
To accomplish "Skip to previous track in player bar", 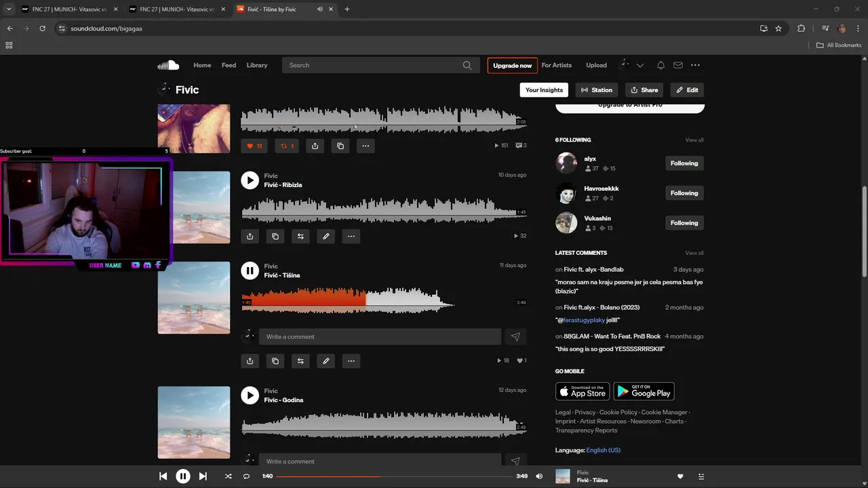I will [163, 476].
